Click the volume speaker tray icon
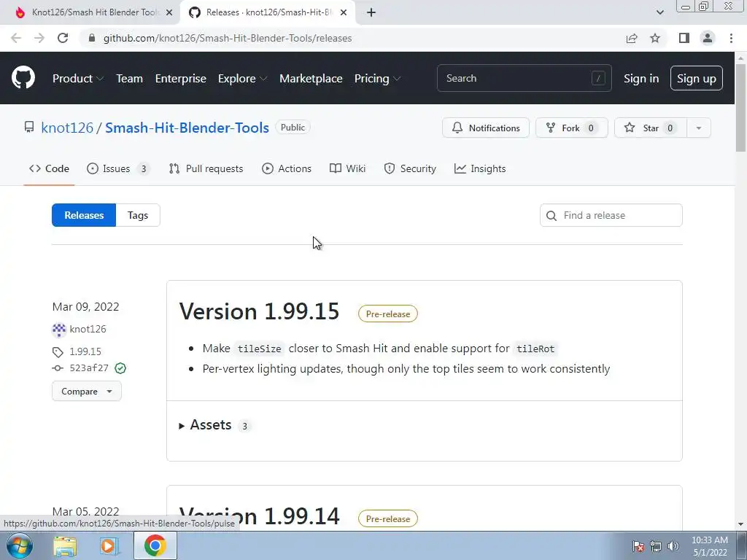The image size is (747, 560). click(x=673, y=546)
